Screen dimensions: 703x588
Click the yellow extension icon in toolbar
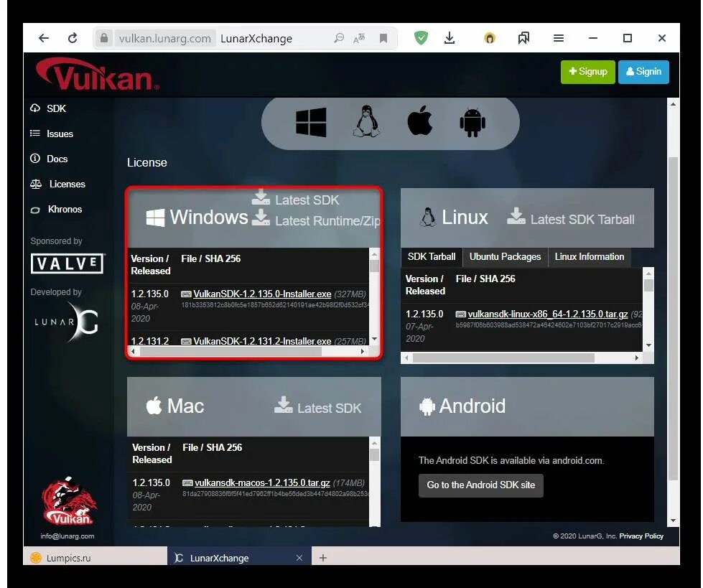pyautogui.click(x=490, y=39)
